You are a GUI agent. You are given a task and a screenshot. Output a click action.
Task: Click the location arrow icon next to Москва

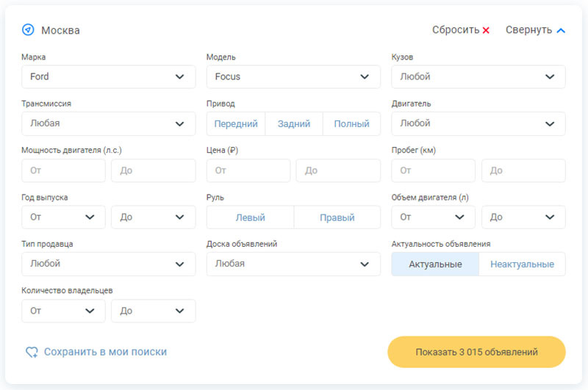[28, 30]
